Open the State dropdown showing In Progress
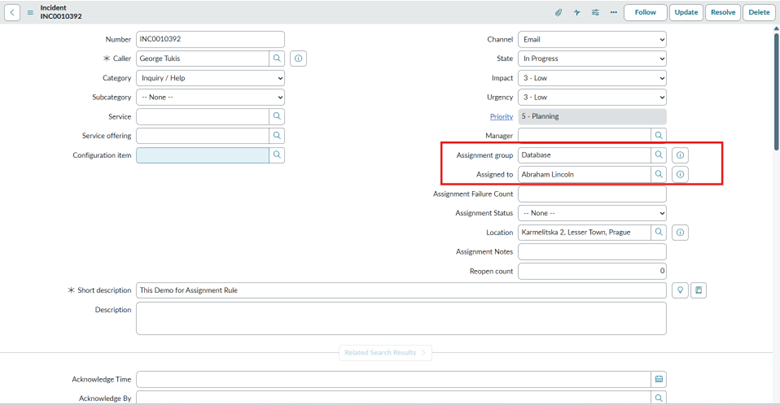 point(591,59)
